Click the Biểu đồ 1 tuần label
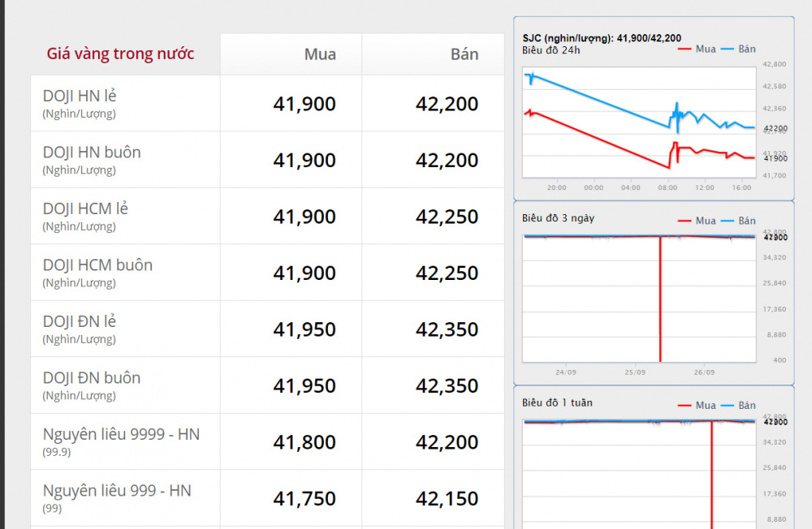812x529 pixels. pyautogui.click(x=557, y=402)
